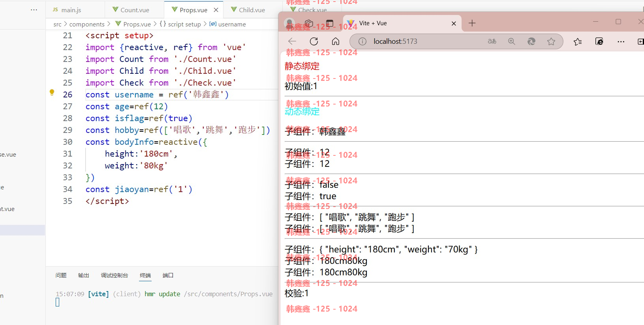The width and height of the screenshot is (644, 325).
Task: Click './Check.vue' import path
Action: (205, 83)
